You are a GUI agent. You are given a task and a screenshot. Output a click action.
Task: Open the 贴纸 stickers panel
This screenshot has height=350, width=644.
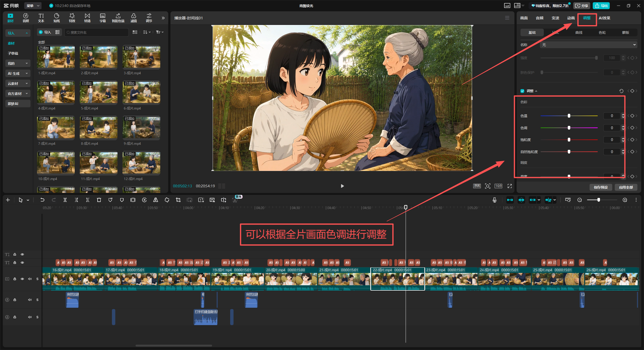(57, 18)
